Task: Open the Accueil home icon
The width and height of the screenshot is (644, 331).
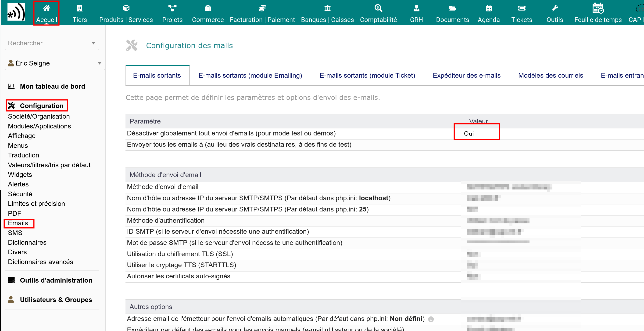Action: click(47, 8)
